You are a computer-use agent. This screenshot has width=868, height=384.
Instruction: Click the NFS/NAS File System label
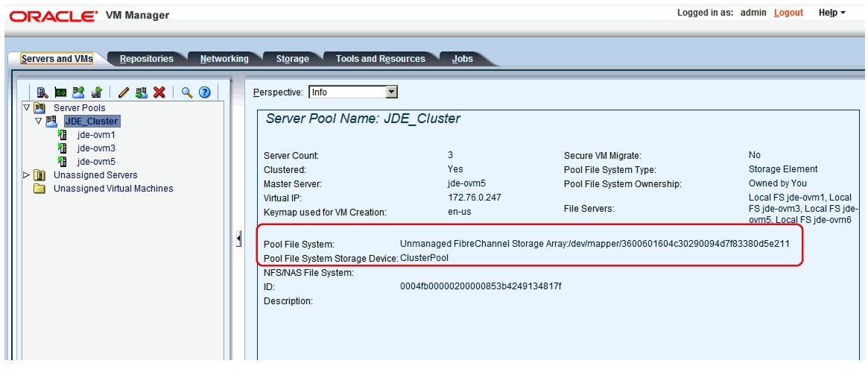[x=308, y=272]
